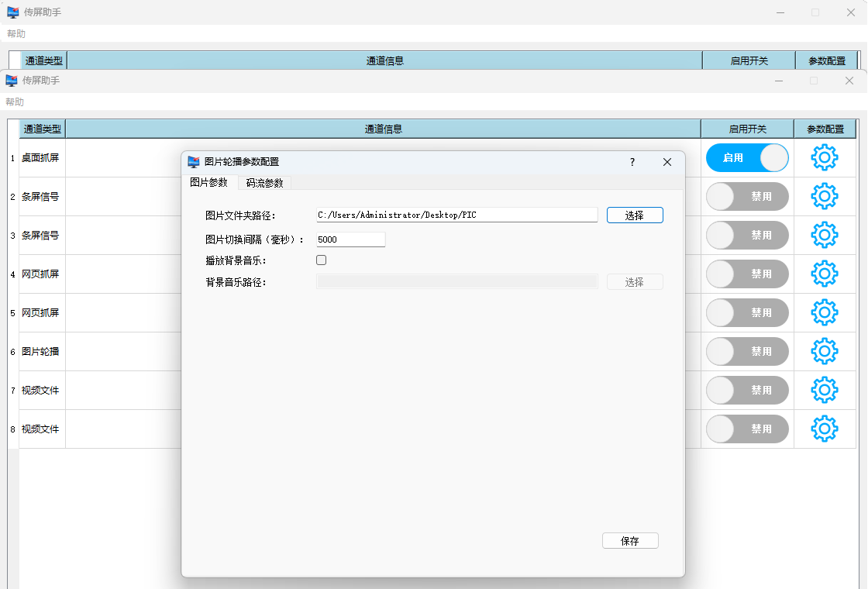Enable the toggle for 图片轮播 row 6

point(747,352)
